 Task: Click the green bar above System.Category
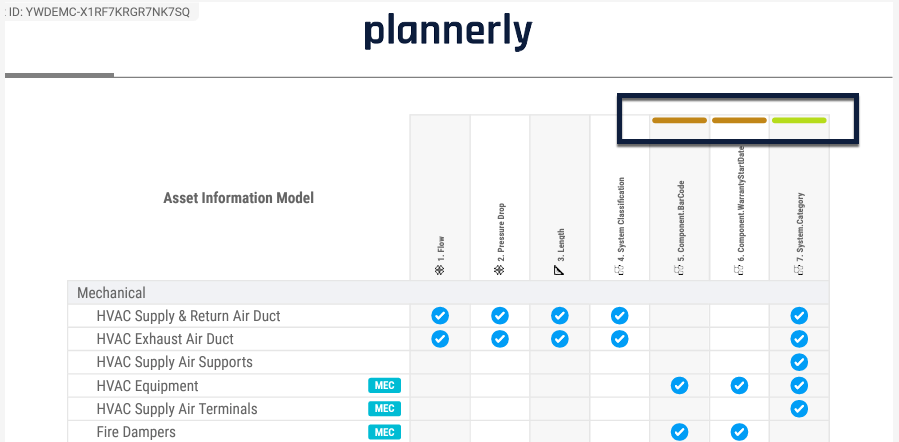coord(799,120)
